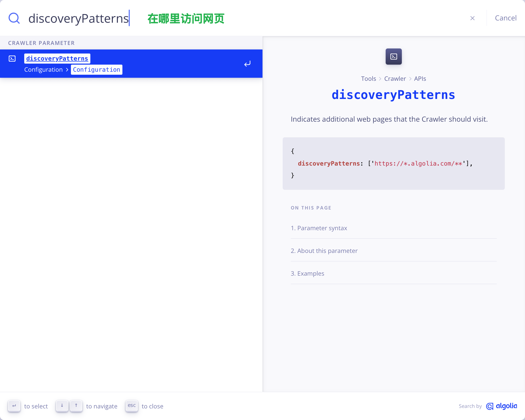Click the enter key icon in the footer
The height and width of the screenshot is (420, 525).
[14, 406]
